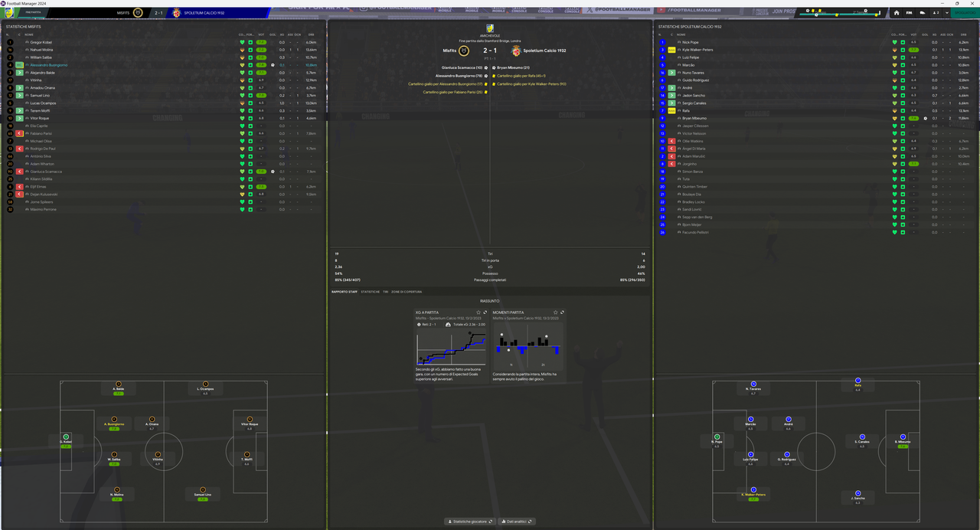Expand the Momenti partita card
This screenshot has width=980, height=530.
(x=563, y=312)
